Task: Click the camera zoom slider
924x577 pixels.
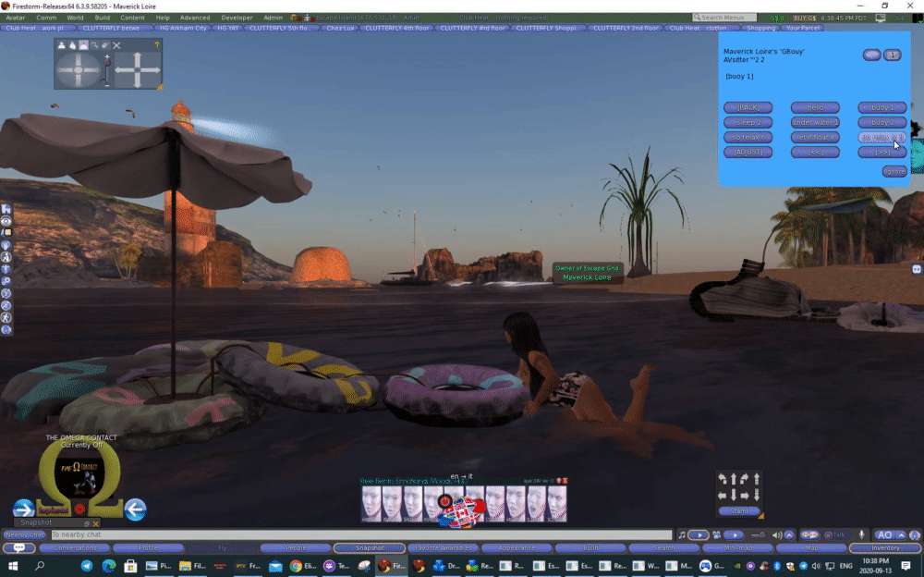Action: (107, 69)
